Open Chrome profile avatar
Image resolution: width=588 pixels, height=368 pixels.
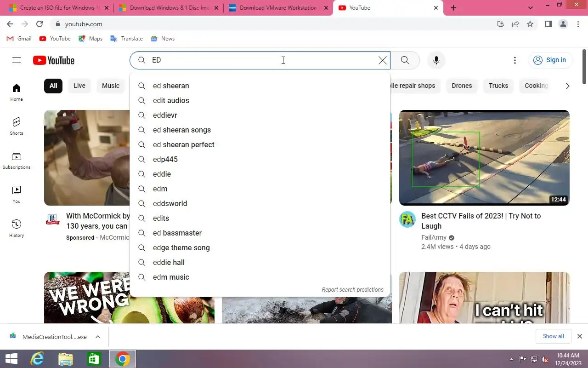point(563,24)
